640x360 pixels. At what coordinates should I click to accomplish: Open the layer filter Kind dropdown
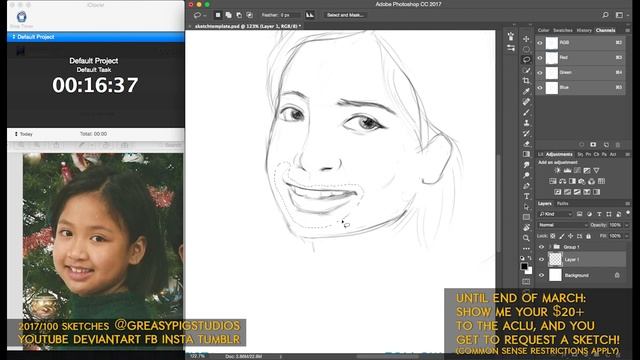(x=555, y=214)
